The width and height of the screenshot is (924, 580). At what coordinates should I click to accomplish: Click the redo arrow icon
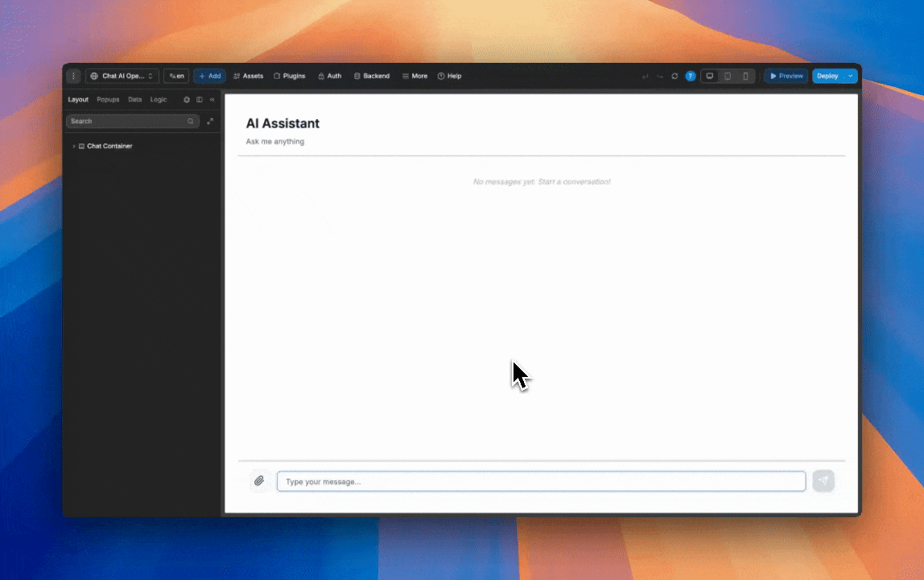point(659,76)
